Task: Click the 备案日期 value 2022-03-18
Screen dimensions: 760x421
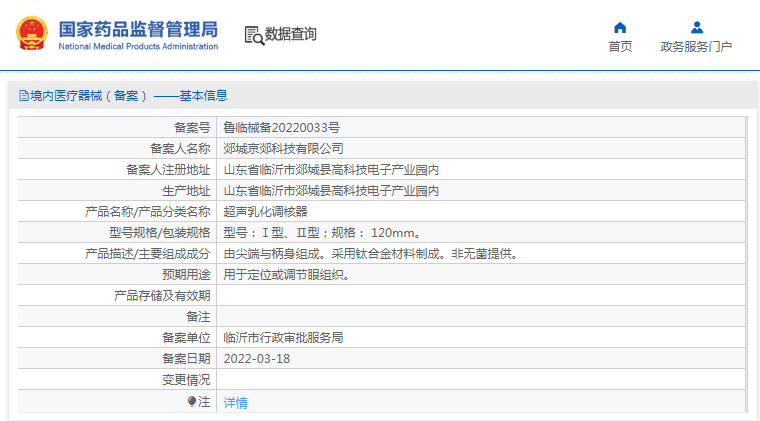Action: (256, 359)
